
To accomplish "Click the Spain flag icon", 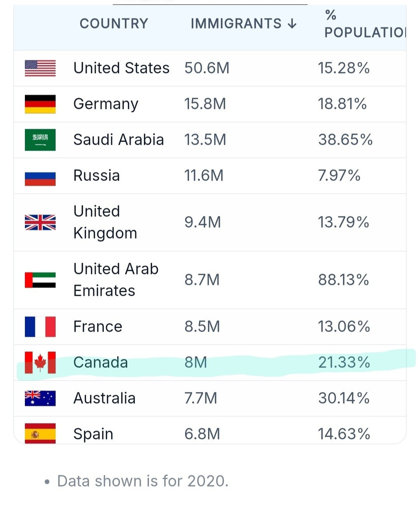I will tap(40, 434).
